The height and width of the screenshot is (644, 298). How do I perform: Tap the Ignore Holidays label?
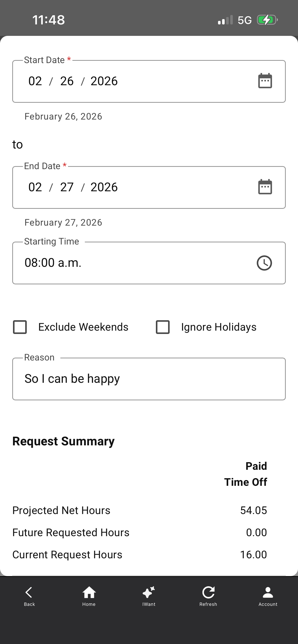219,327
